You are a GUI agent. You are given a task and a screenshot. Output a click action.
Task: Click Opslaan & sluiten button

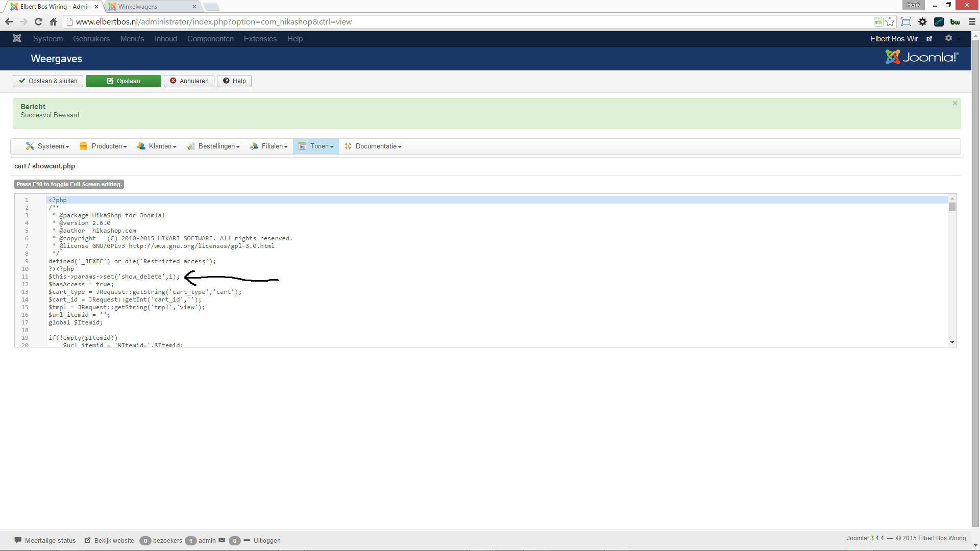pos(48,81)
